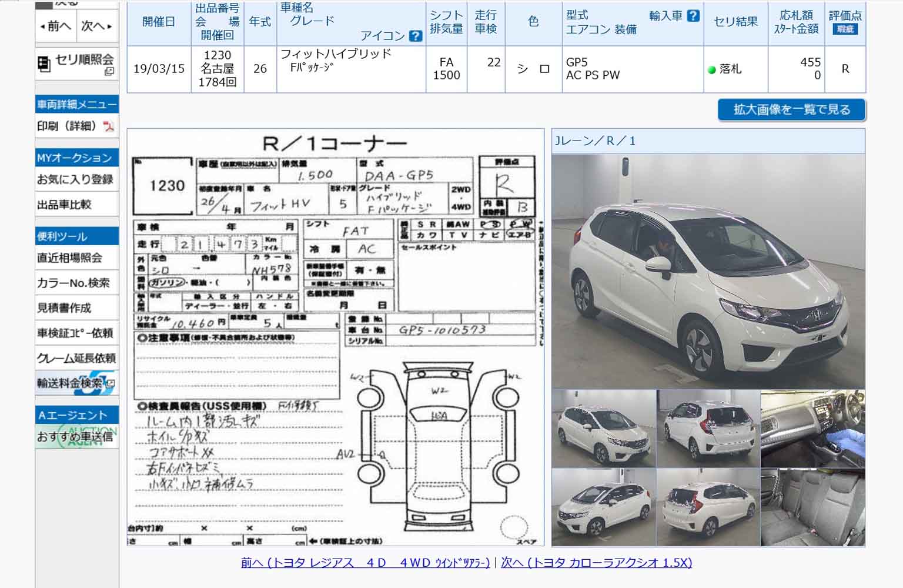Click the 前へ previous button in the sidebar
Image resolution: width=903 pixels, height=588 pixels.
pos(56,26)
